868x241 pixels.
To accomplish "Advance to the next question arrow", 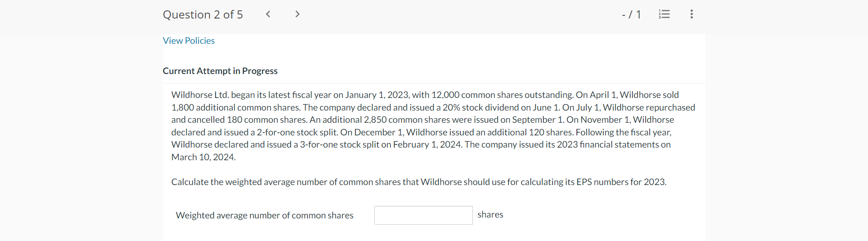I will [x=297, y=14].
